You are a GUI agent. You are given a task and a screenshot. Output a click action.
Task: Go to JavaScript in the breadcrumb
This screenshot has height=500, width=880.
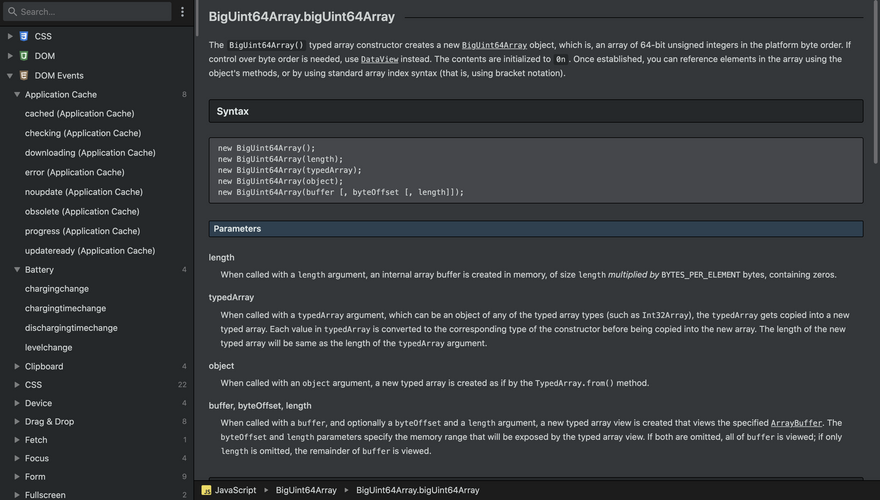(x=236, y=490)
